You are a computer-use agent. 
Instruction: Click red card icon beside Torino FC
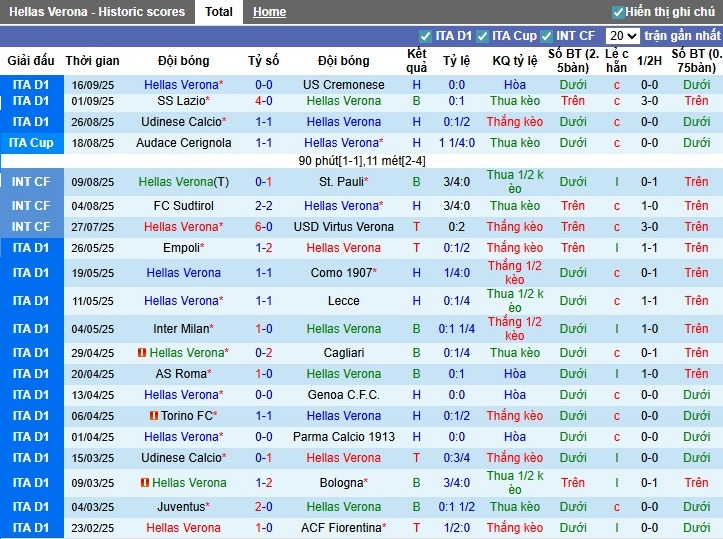pos(154,416)
